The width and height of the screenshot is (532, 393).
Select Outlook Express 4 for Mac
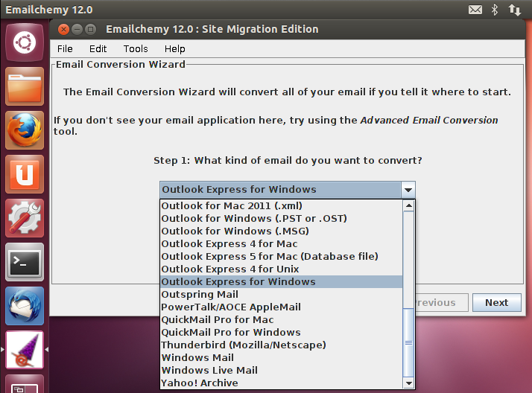(x=281, y=244)
